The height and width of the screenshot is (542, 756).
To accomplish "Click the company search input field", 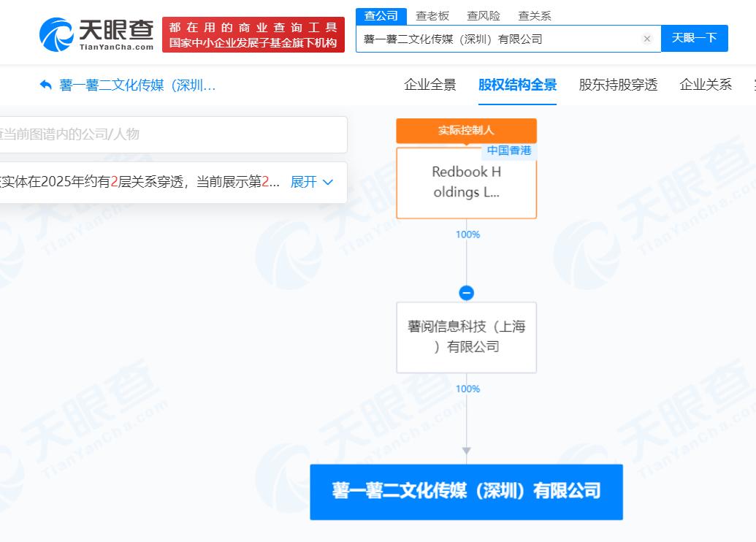I will (x=497, y=39).
